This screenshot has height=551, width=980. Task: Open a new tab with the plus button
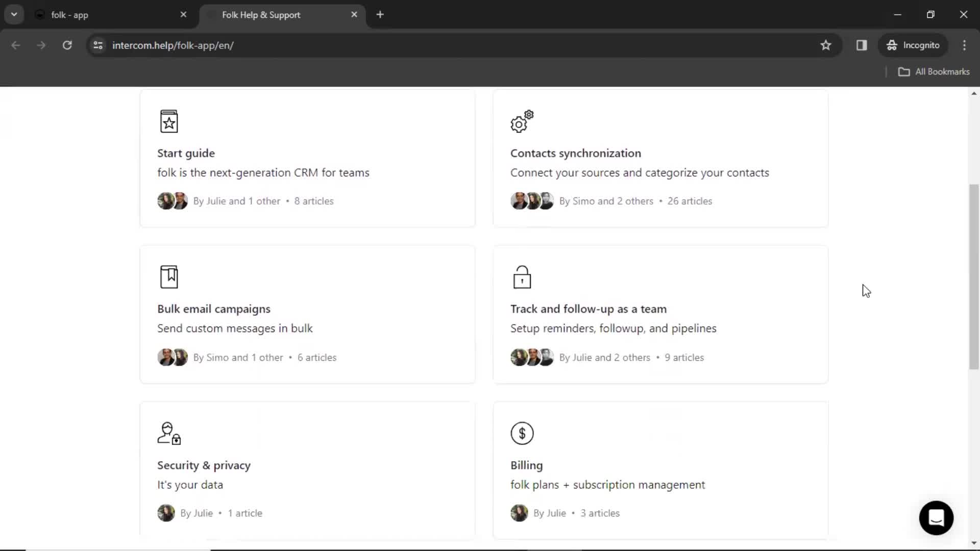pos(380,14)
